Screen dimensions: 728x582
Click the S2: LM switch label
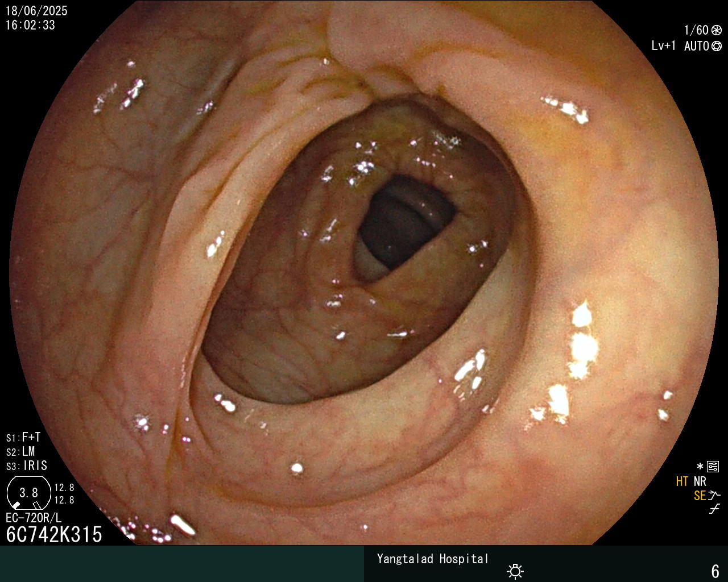(20, 452)
